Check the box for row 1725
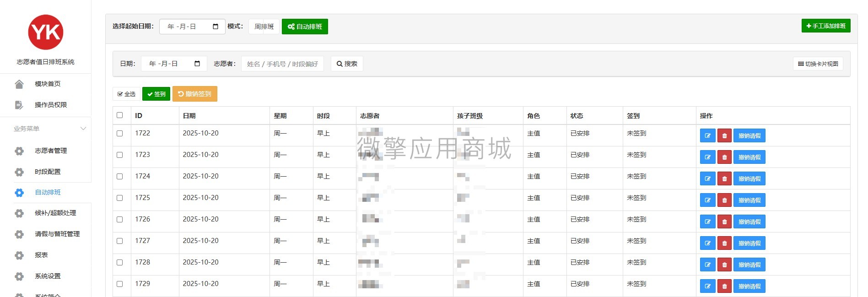Viewport: 868px width, 297px height. [x=120, y=198]
